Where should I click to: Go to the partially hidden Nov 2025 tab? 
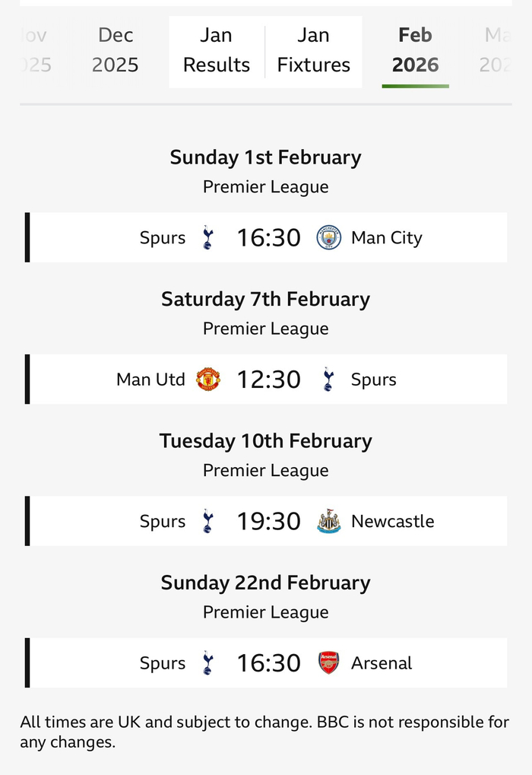[x=35, y=50]
